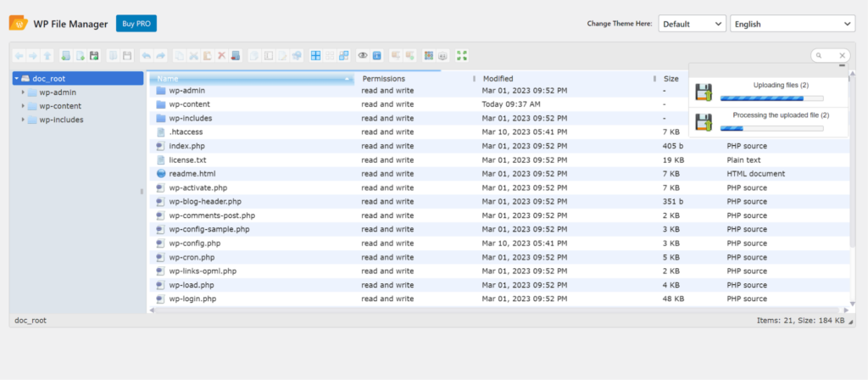Click the upload files floppy toolbar icon

tap(94, 56)
